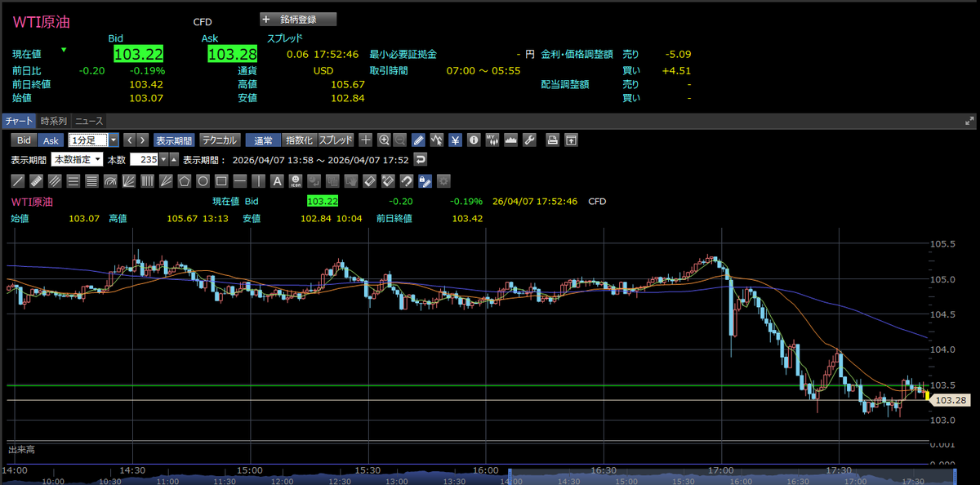
Task: Click the volume histogram icon
Action: [510, 140]
